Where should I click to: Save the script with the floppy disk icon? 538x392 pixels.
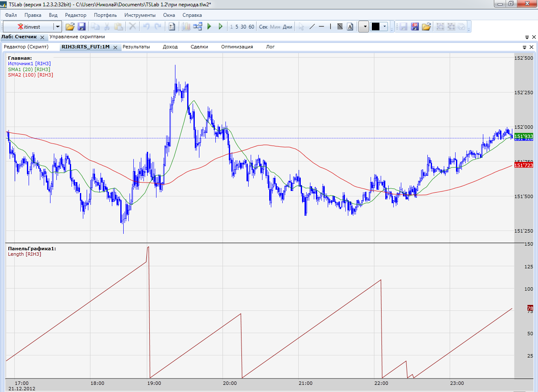[x=82, y=26]
